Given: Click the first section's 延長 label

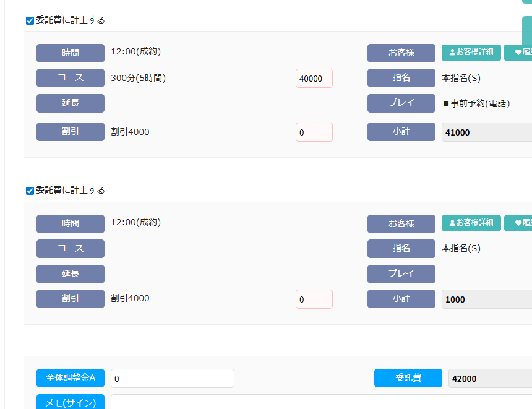Looking at the screenshot, I should pyautogui.click(x=71, y=103).
